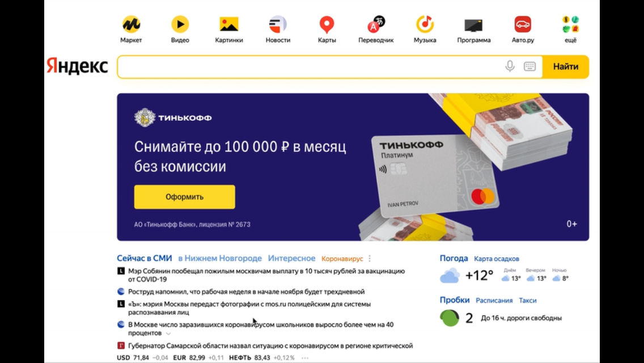Open the Новости service icon
Screen dimensions: 644x363
[278, 24]
